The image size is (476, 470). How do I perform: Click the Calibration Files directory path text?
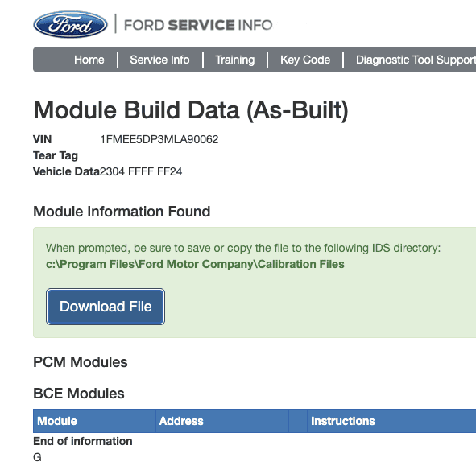(195, 264)
